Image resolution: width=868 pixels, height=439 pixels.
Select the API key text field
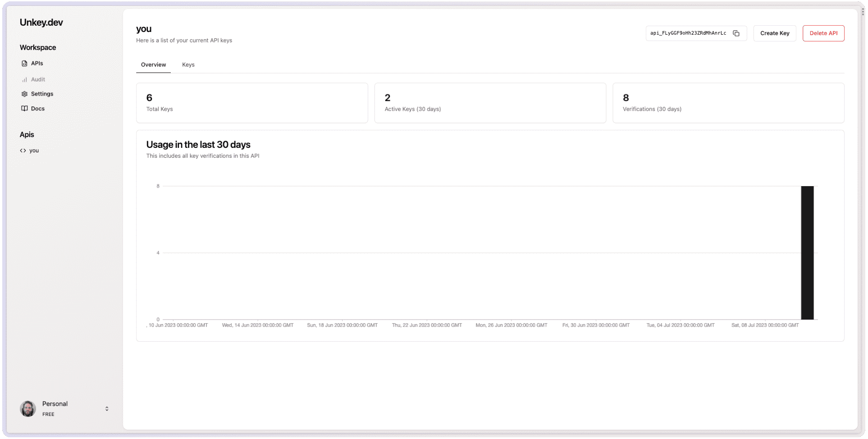pyautogui.click(x=687, y=33)
